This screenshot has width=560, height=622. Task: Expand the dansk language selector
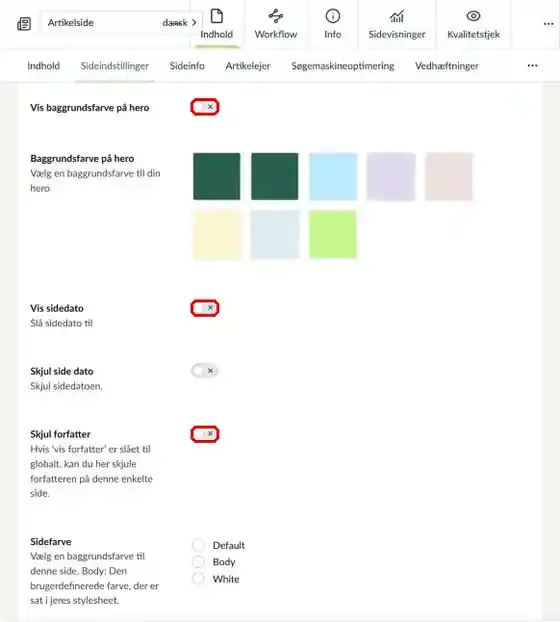179,23
